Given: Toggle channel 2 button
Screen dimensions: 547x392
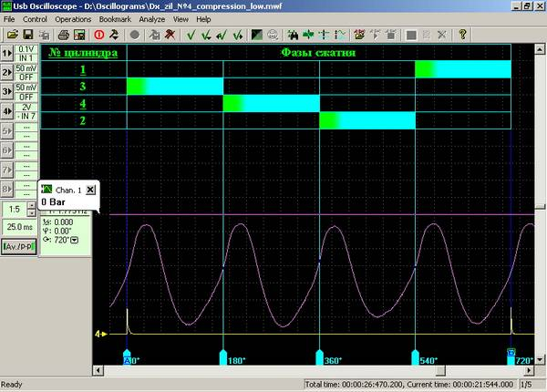Looking at the screenshot, I should pos(6,72).
